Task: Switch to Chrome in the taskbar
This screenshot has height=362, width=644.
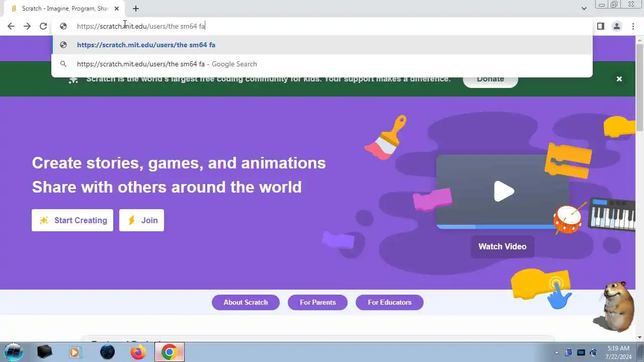Action: point(169,352)
